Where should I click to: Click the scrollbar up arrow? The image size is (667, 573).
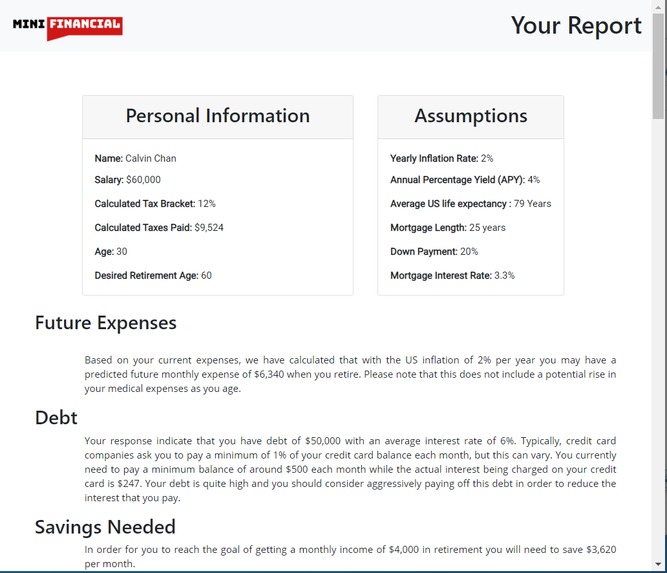click(659, 6)
